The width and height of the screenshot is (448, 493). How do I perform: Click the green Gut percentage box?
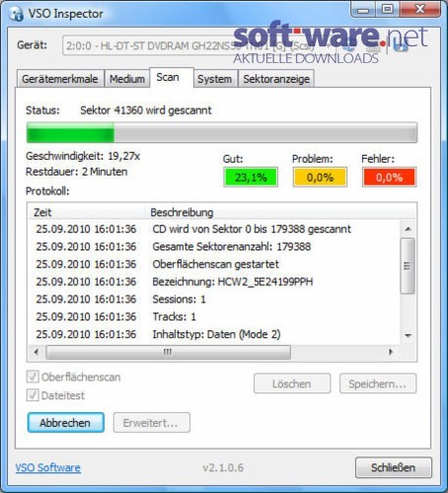coord(251,177)
